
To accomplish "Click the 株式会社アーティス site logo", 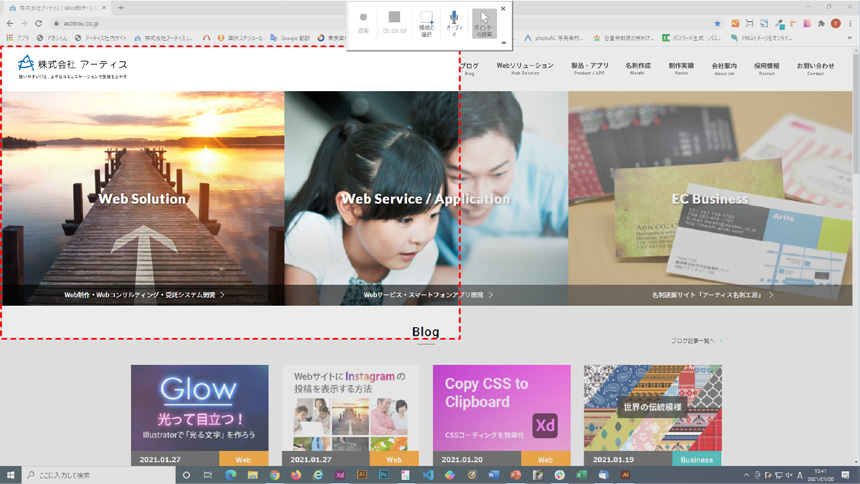I will tap(72, 67).
